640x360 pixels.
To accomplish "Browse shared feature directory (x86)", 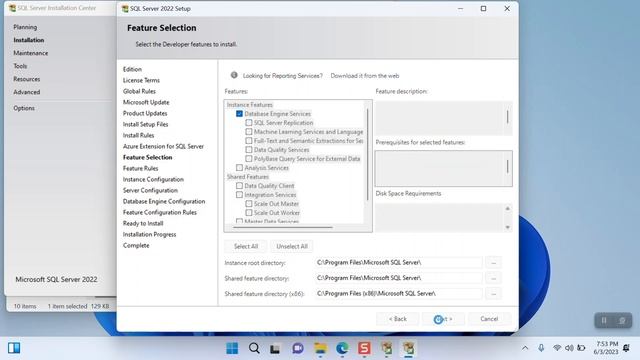I will (x=493, y=293).
